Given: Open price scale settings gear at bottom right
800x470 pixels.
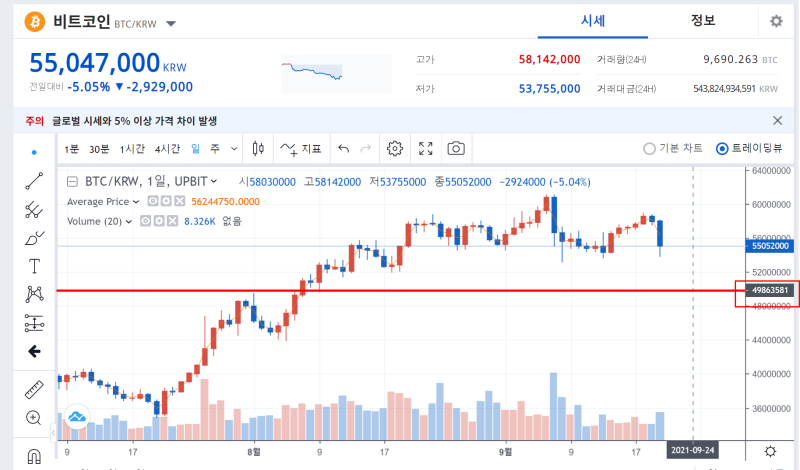Looking at the screenshot, I should tap(770, 451).
